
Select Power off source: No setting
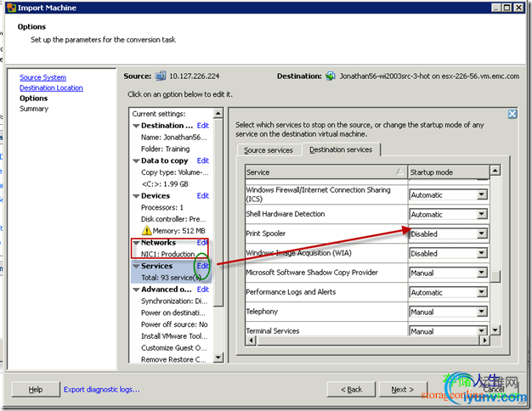[x=174, y=324]
